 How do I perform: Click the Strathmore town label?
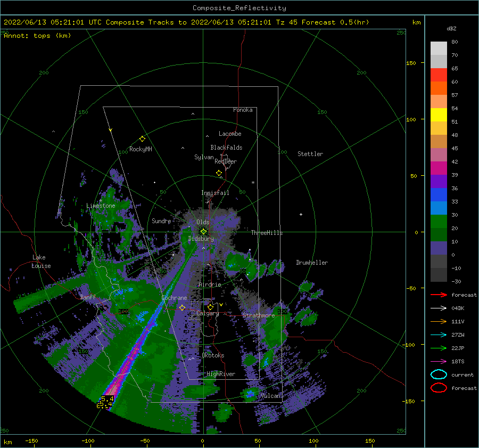tap(259, 315)
